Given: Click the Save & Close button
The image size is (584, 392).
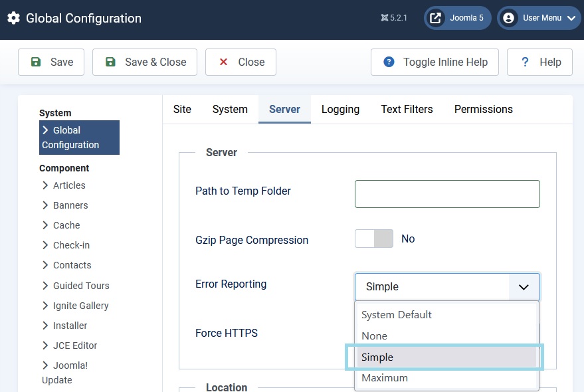Looking at the screenshot, I should pyautogui.click(x=145, y=62).
